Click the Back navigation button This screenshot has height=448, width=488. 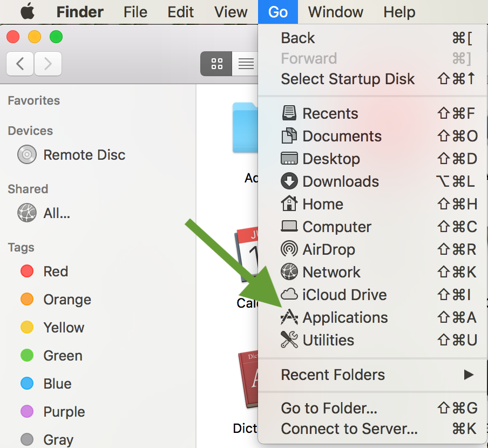click(21, 64)
